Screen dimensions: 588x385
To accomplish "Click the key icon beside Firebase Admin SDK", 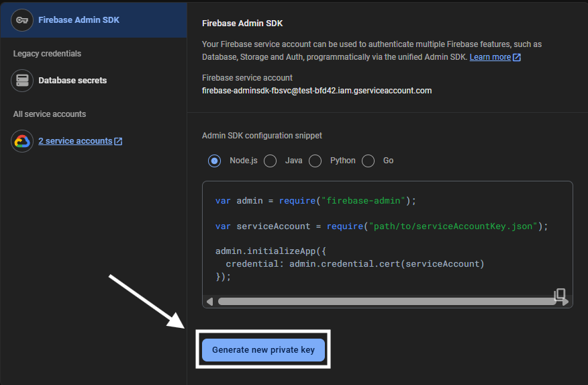I will coord(22,19).
